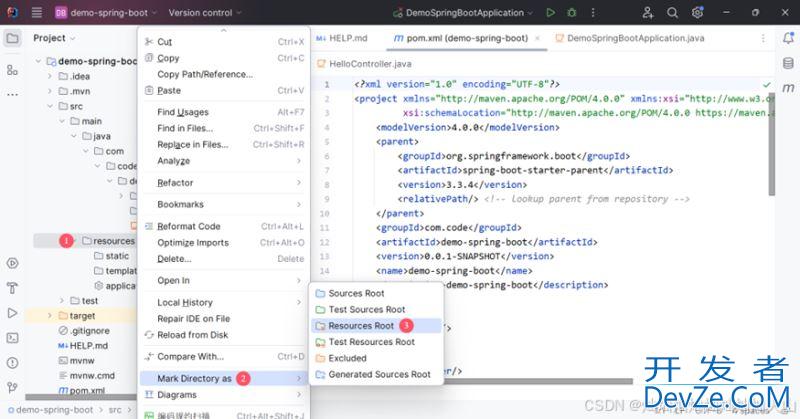Choose Cut in the context menu
Screen dimensions: 800x419
tap(224, 42)
